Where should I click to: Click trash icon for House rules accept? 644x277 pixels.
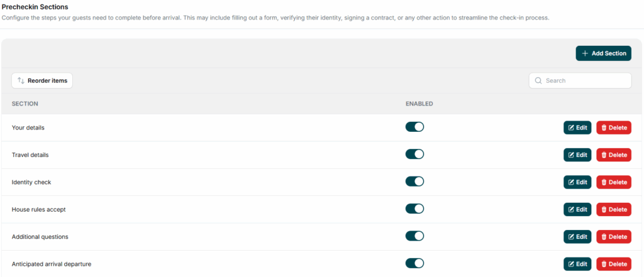pos(604,209)
